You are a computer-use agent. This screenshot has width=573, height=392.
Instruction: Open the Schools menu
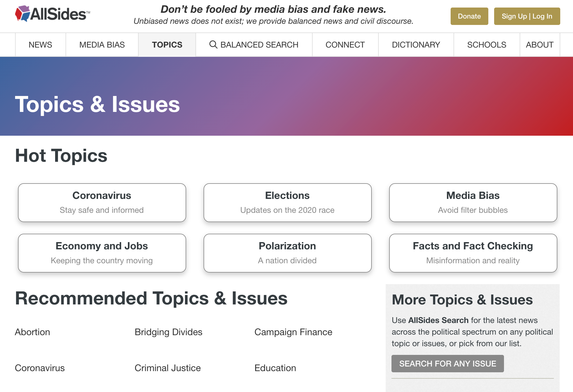[487, 45]
